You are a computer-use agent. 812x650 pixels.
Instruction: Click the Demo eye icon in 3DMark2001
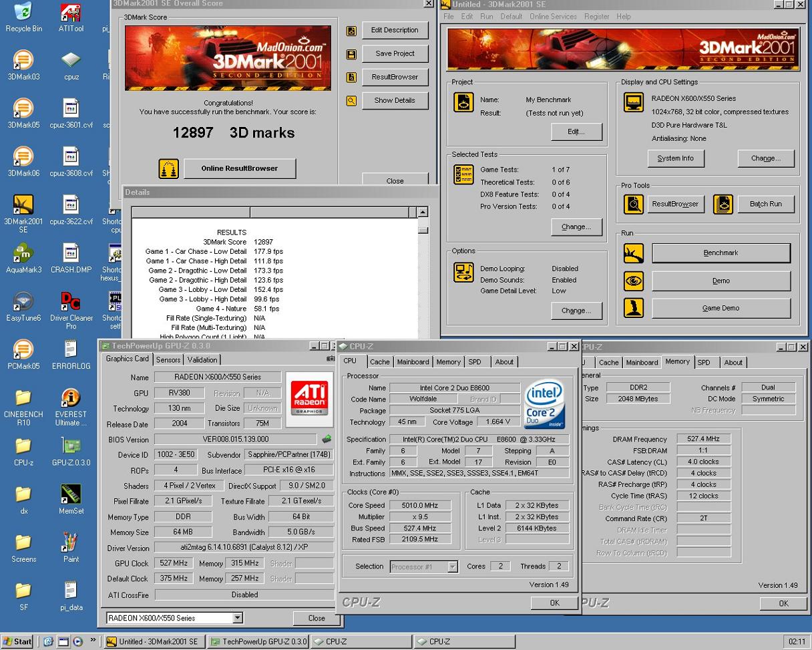(633, 281)
